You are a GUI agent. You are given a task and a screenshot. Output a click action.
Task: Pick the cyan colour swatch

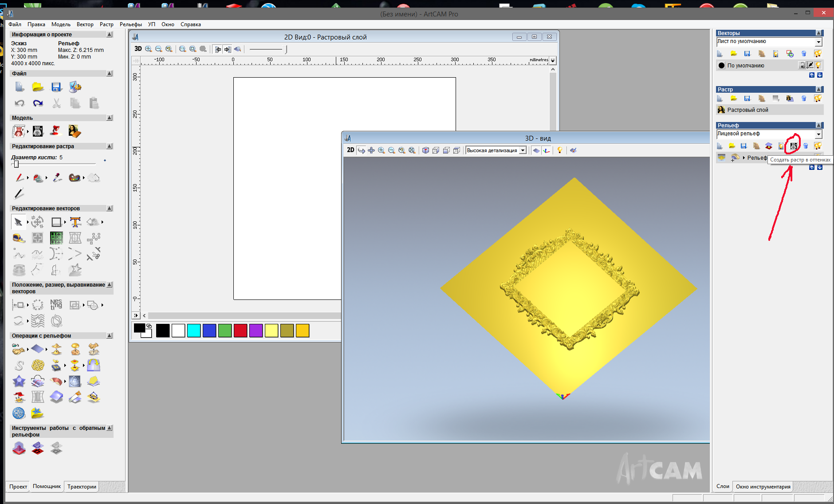[x=194, y=331]
